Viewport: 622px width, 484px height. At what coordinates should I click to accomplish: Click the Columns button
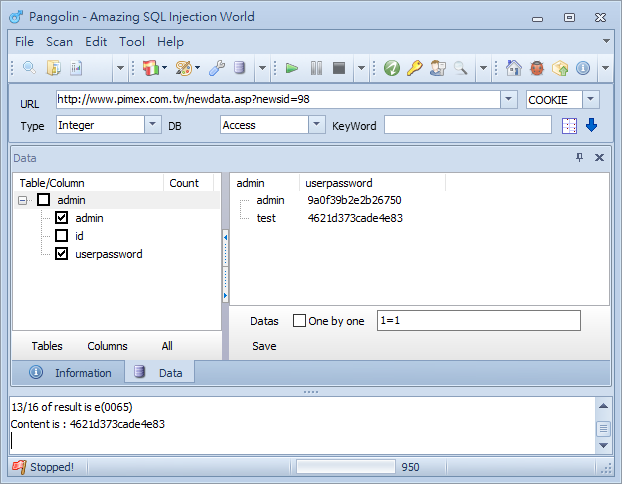(x=107, y=346)
